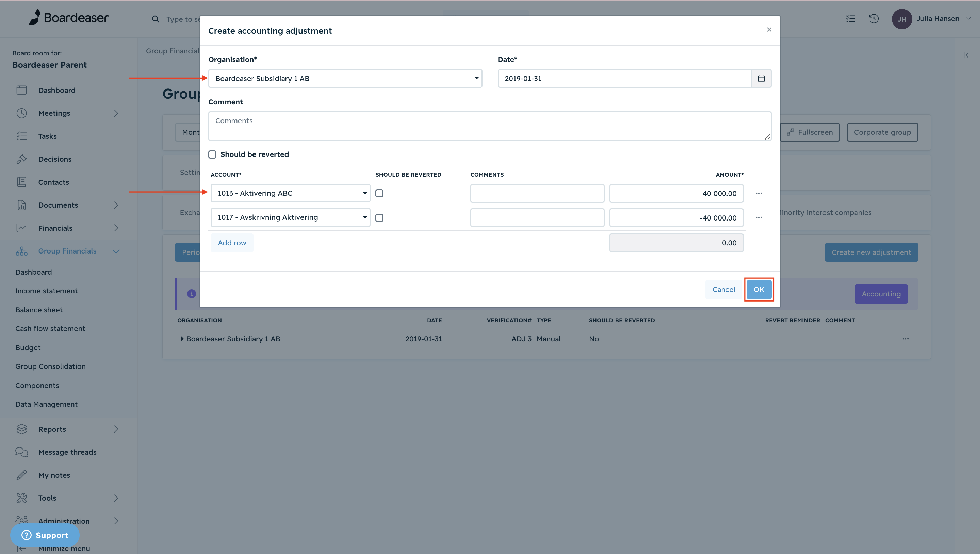Expand the Meetings submenu chevron

point(116,113)
